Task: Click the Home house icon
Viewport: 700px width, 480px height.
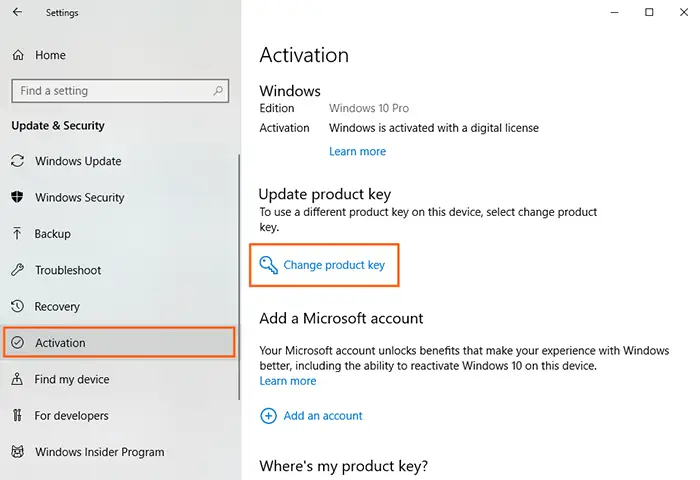Action: (x=18, y=55)
